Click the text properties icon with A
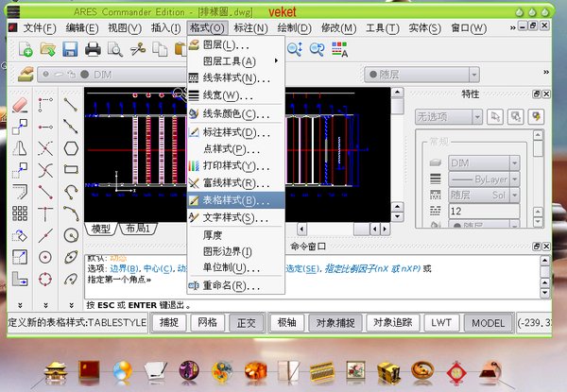The image size is (567, 392). tap(339, 49)
